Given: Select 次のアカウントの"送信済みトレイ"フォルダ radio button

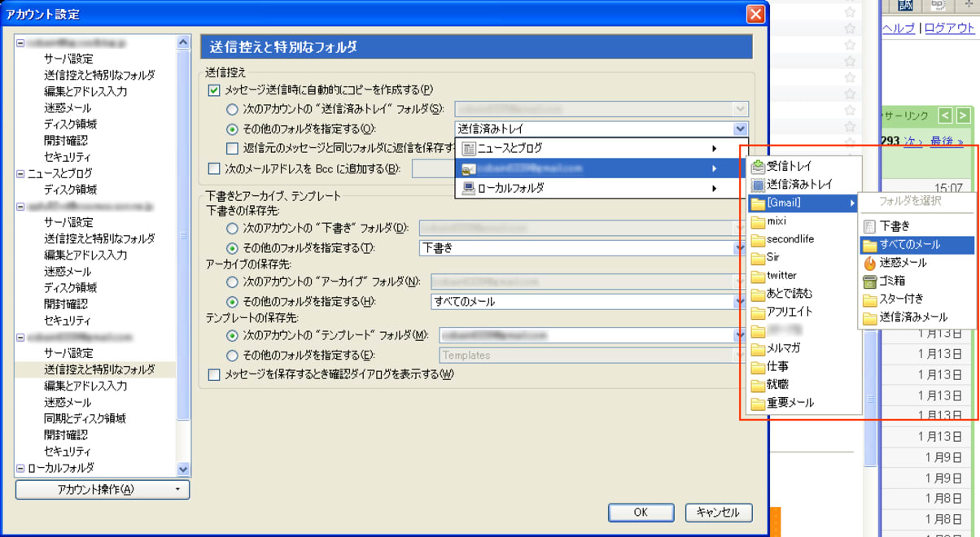Looking at the screenshot, I should pos(232,110).
